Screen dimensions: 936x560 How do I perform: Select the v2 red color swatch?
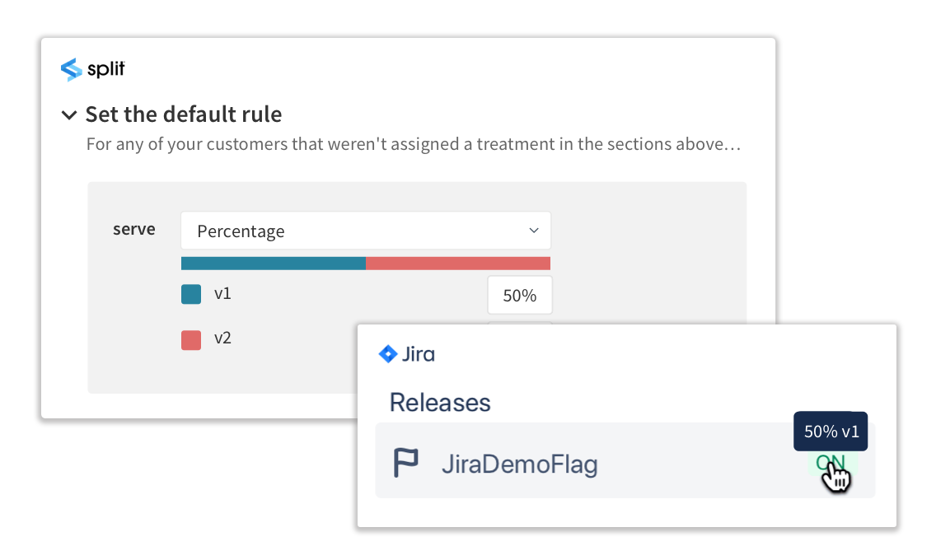pyautogui.click(x=190, y=339)
